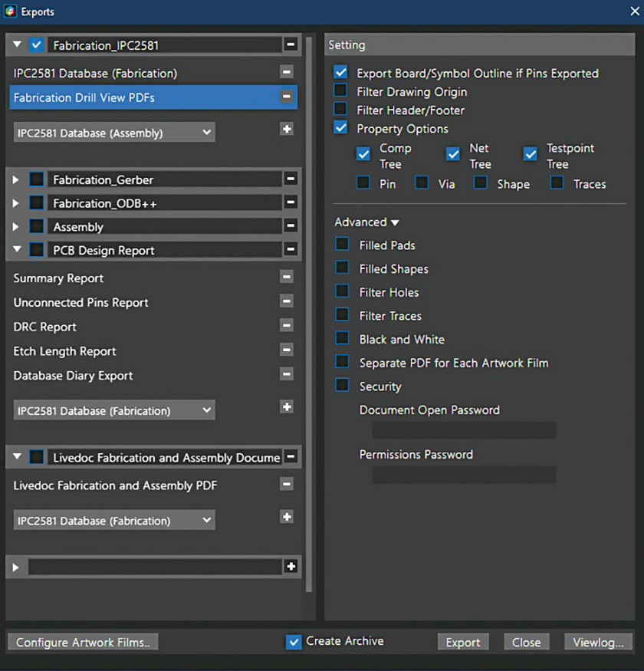644x671 pixels.
Task: Open the IPC2581 Database (Assembly) dropdown
Action: point(114,133)
